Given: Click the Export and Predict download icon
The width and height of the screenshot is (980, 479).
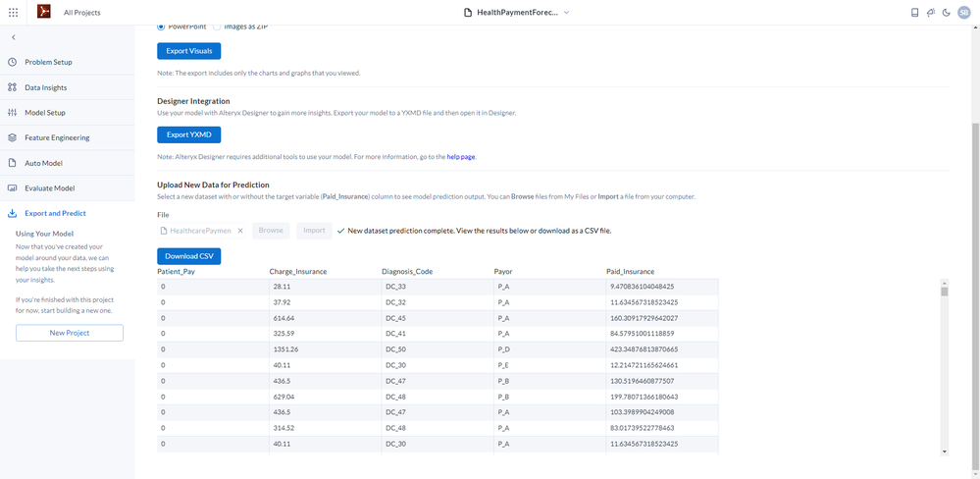Looking at the screenshot, I should 12,213.
